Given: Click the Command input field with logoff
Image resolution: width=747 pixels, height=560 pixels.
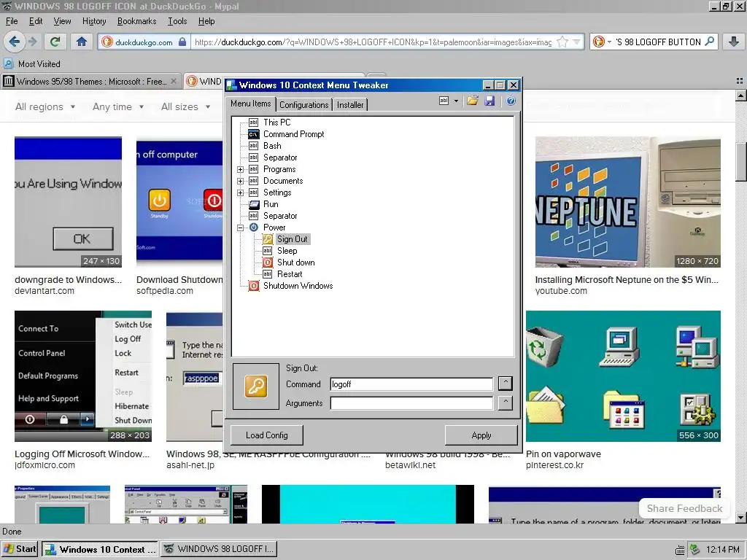Looking at the screenshot, I should [x=411, y=384].
